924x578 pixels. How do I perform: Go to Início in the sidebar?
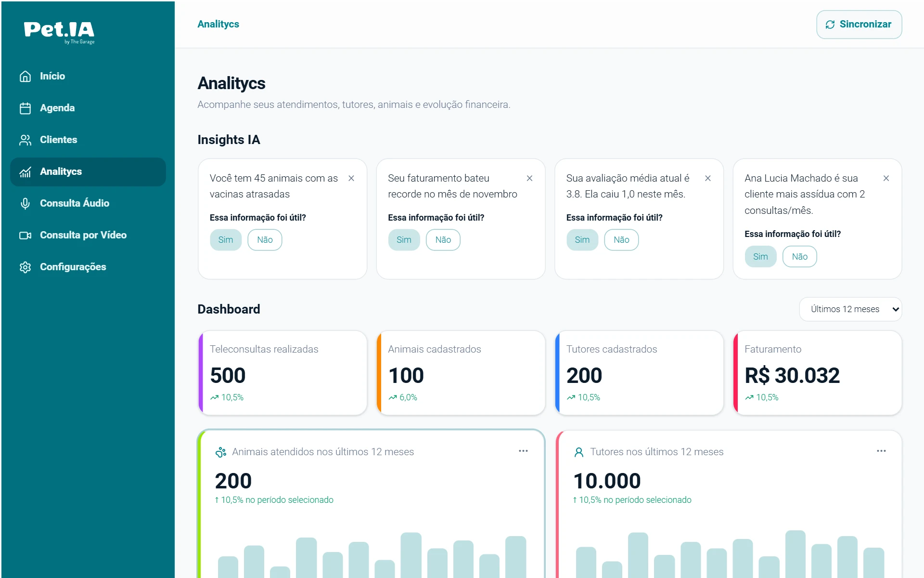pyautogui.click(x=88, y=76)
